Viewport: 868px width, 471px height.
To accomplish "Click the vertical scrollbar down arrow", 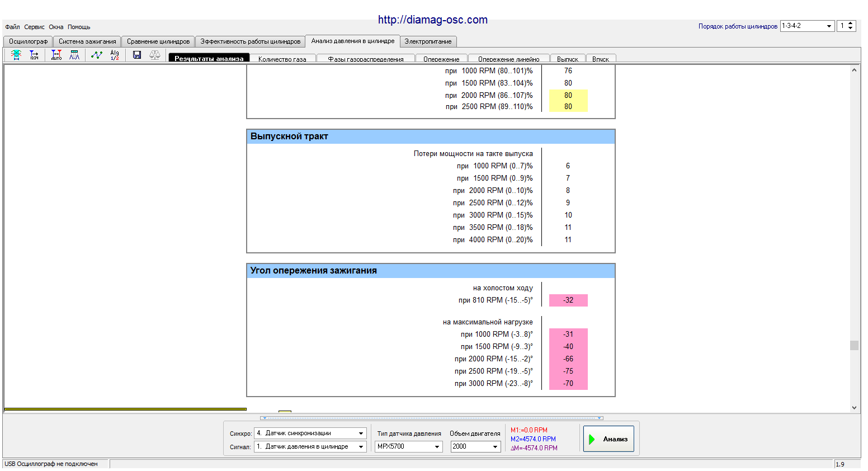I will (x=854, y=408).
